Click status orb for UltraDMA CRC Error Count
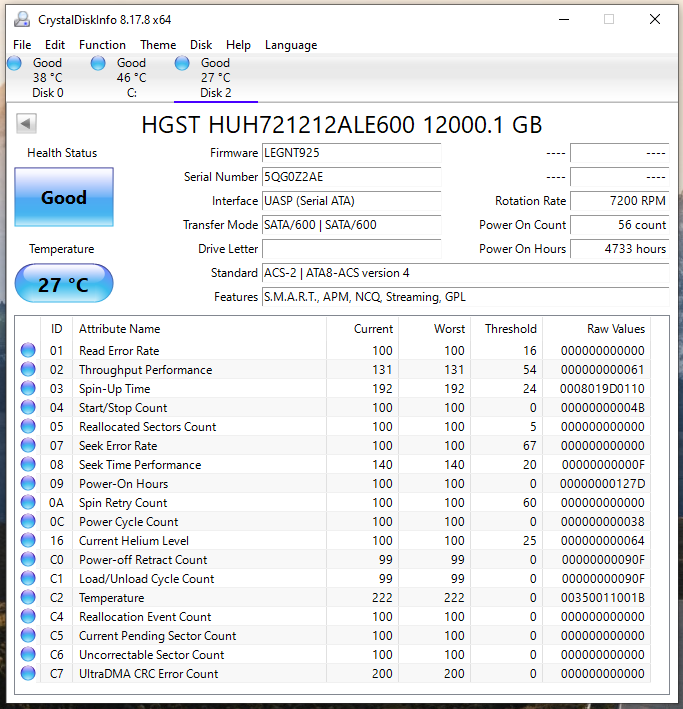 click(x=28, y=674)
